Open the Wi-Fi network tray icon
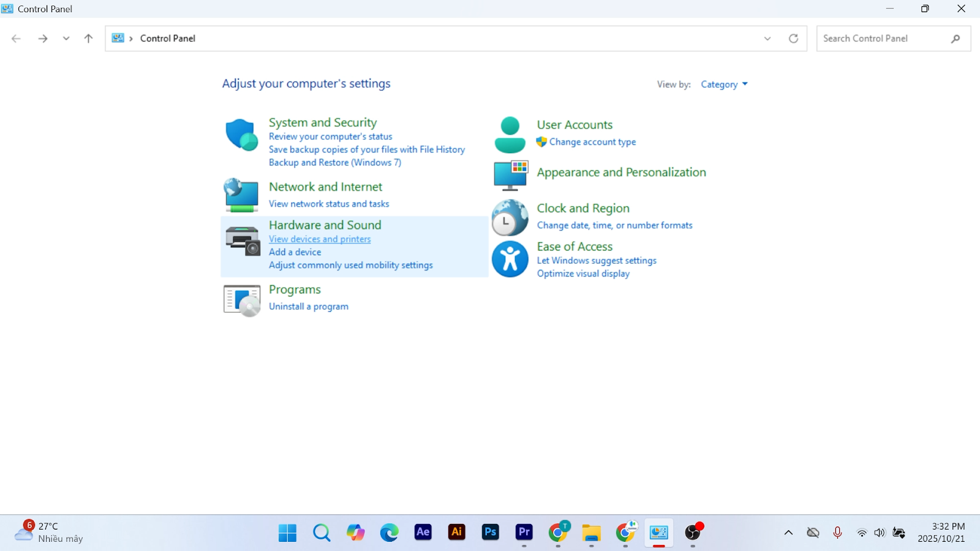Image resolution: width=980 pixels, height=551 pixels. click(x=862, y=533)
